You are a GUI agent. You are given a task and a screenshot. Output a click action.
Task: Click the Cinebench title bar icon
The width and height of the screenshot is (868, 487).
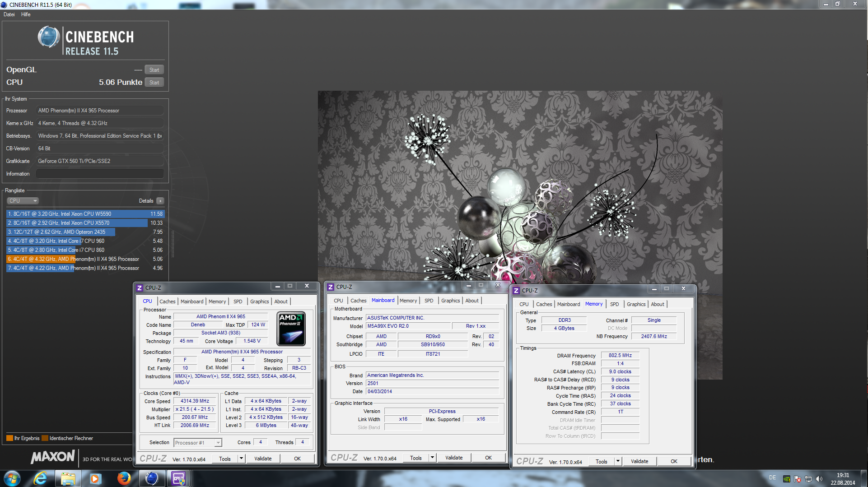[x=4, y=5]
